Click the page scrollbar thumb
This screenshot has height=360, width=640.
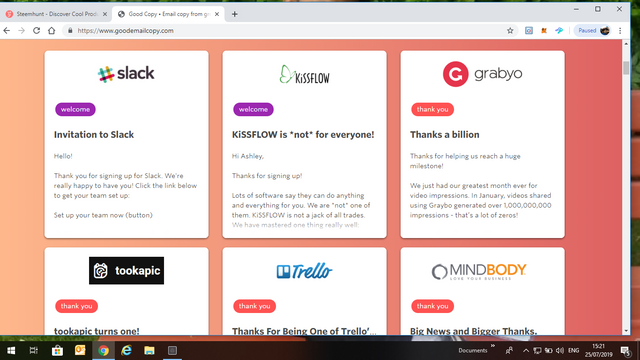click(626, 67)
